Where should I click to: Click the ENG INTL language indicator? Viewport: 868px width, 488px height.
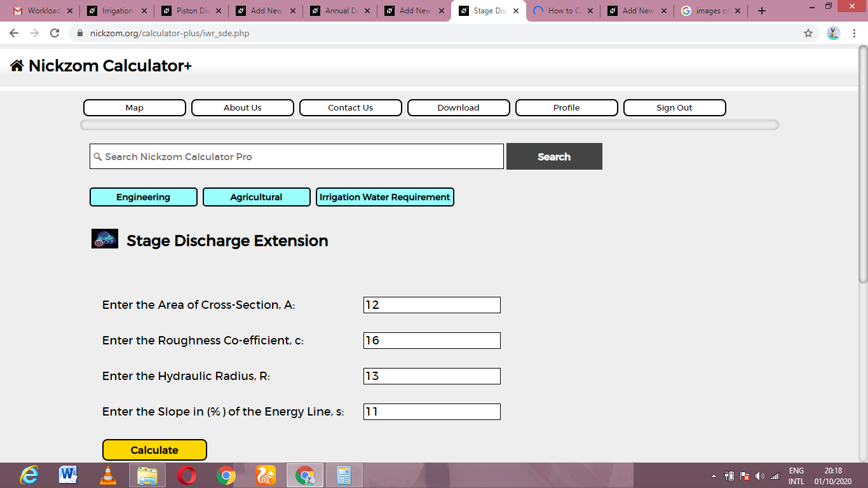[x=796, y=476]
